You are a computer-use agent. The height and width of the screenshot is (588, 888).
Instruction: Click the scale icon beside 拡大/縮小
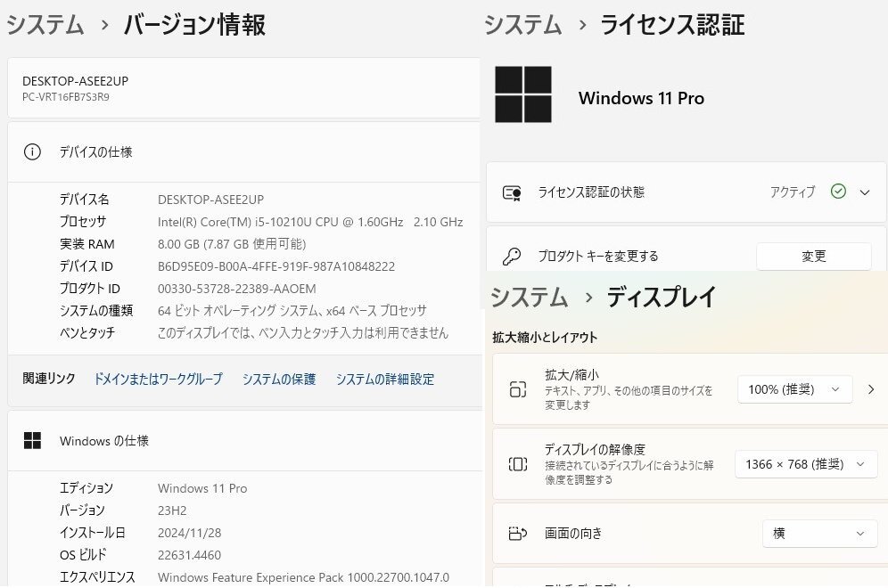pyautogui.click(x=518, y=389)
